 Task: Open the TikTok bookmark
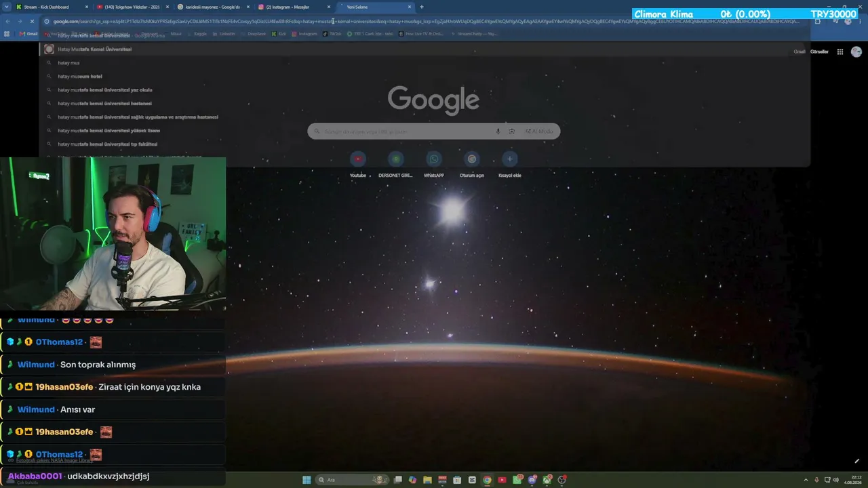pos(332,33)
